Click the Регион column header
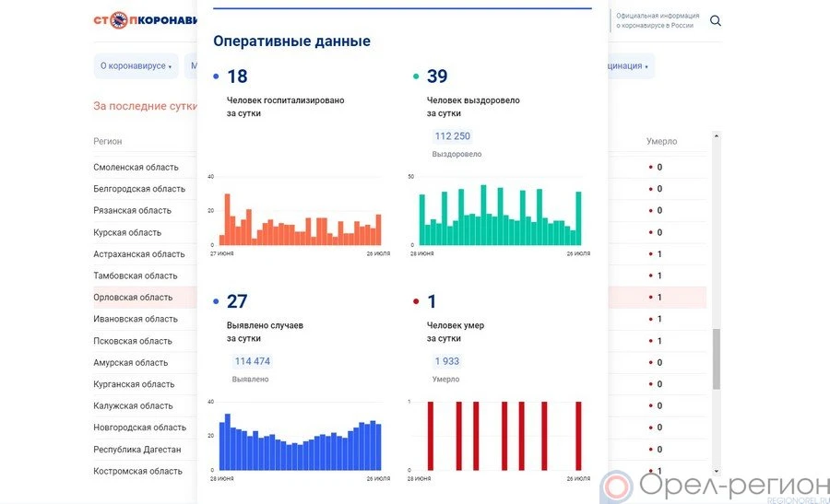The image size is (830, 504). point(108,142)
